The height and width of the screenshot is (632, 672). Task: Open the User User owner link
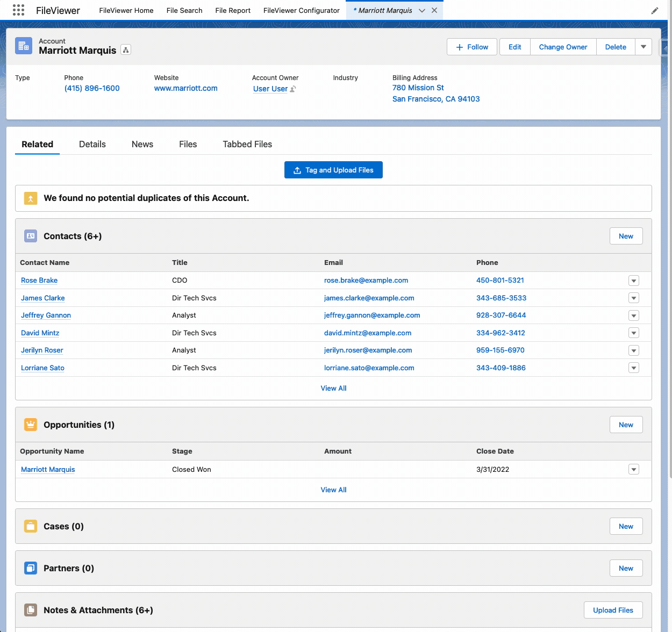point(270,89)
